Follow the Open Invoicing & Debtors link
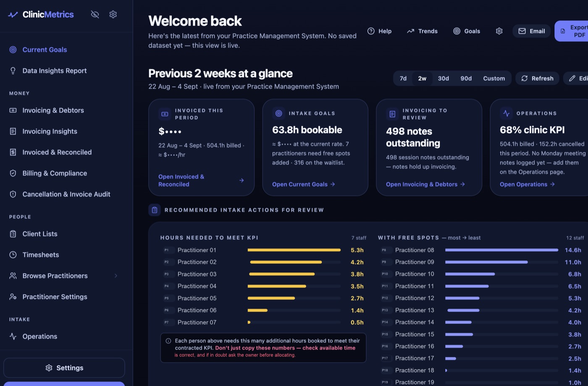 tap(425, 184)
